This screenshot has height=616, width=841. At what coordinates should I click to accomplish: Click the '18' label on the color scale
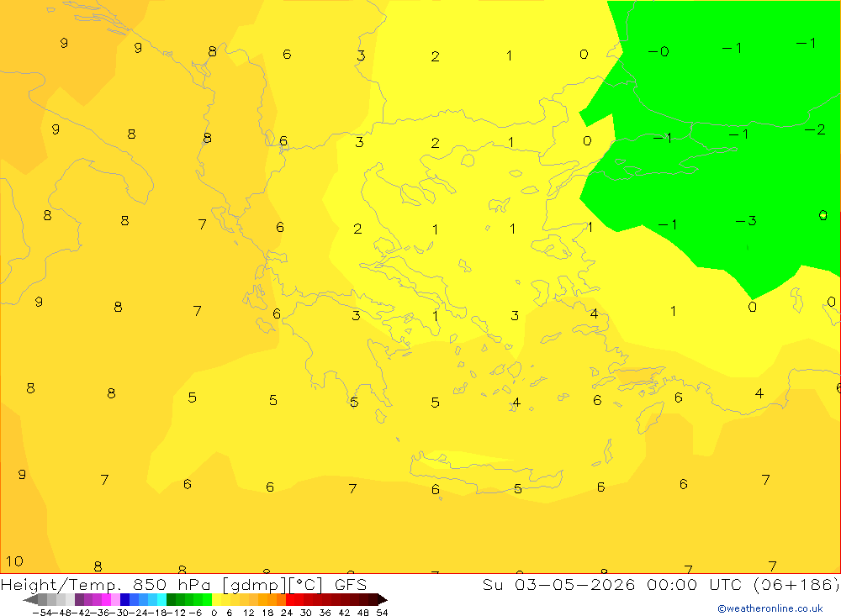[x=267, y=613]
